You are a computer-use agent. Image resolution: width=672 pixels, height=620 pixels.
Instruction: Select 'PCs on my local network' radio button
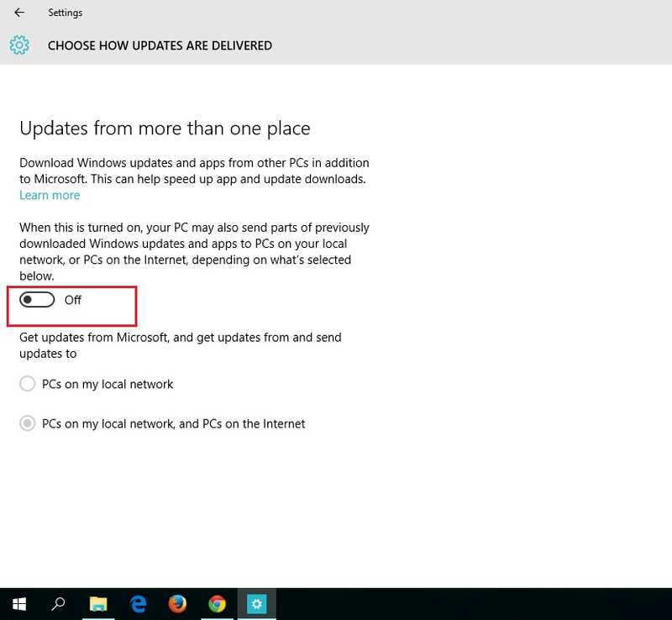point(28,384)
